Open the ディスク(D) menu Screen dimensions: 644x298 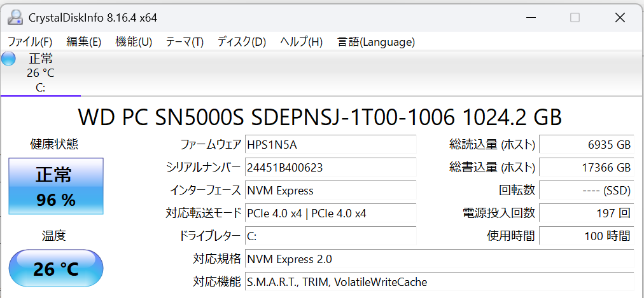point(241,42)
